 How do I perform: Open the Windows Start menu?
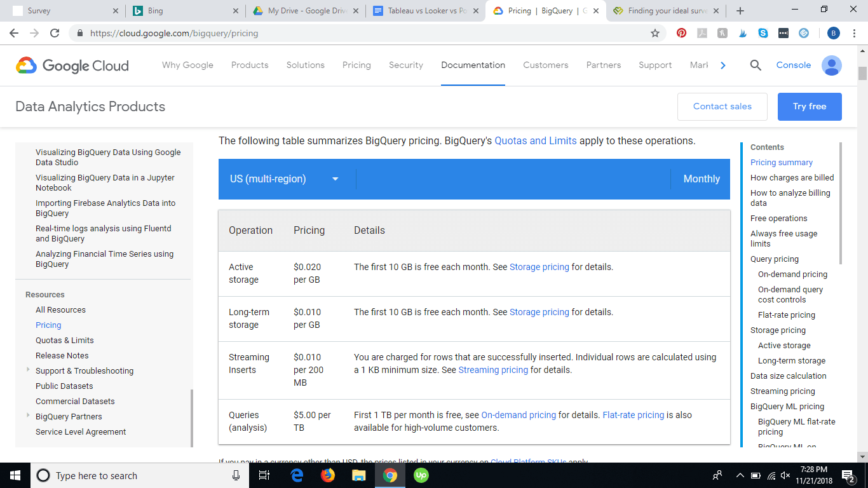pyautogui.click(x=15, y=475)
